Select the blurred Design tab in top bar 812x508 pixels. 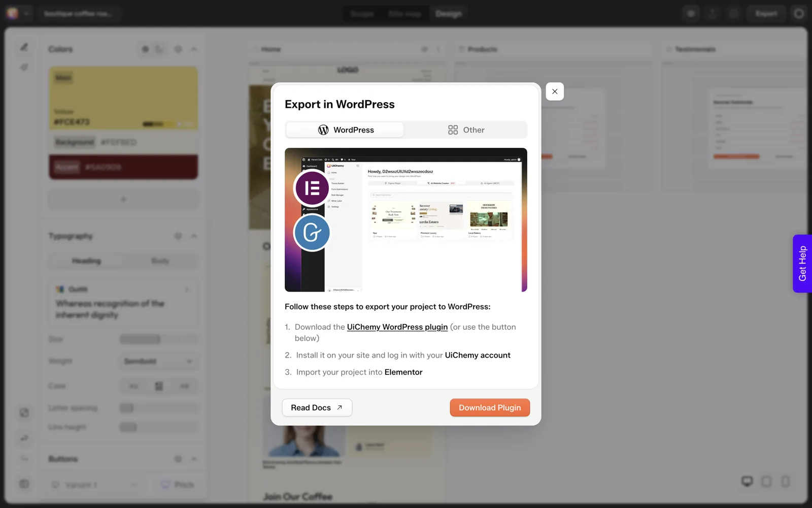click(449, 14)
